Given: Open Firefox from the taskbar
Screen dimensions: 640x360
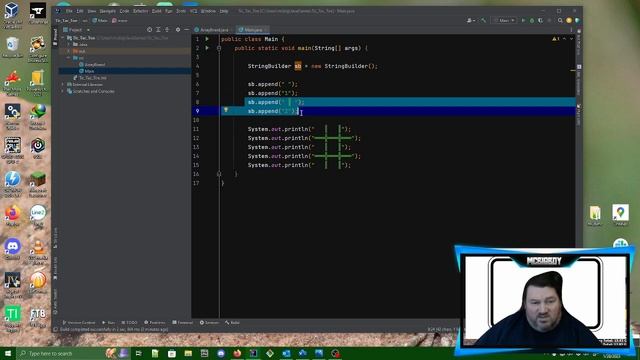Looking at the screenshot, I should tap(237, 353).
